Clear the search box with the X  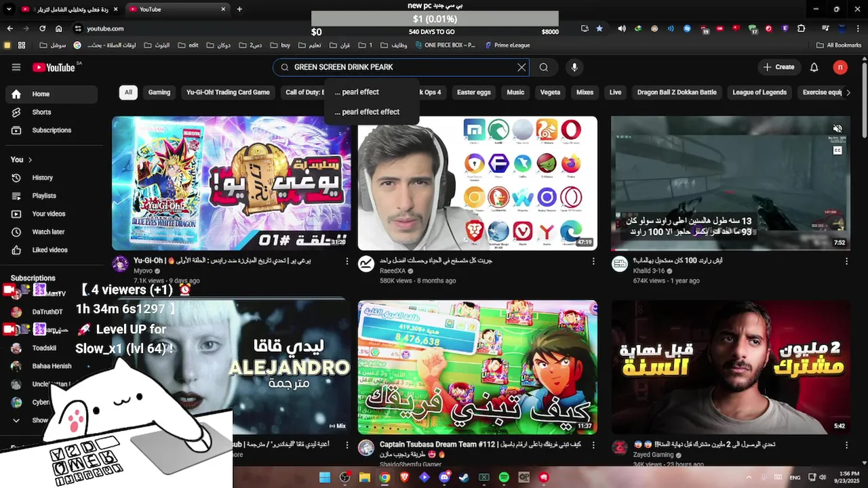[x=521, y=67]
